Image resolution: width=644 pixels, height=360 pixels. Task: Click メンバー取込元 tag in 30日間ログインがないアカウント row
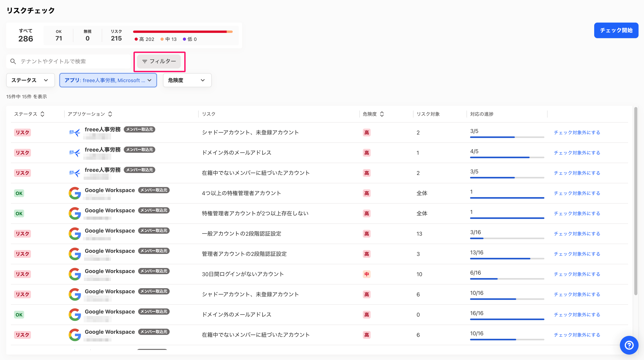click(x=154, y=271)
